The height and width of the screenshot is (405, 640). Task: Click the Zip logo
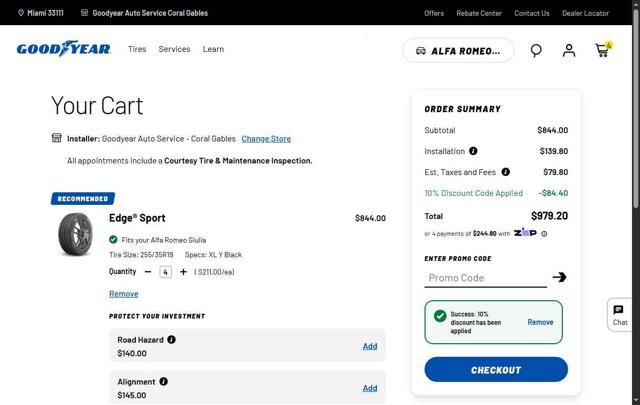[525, 232]
